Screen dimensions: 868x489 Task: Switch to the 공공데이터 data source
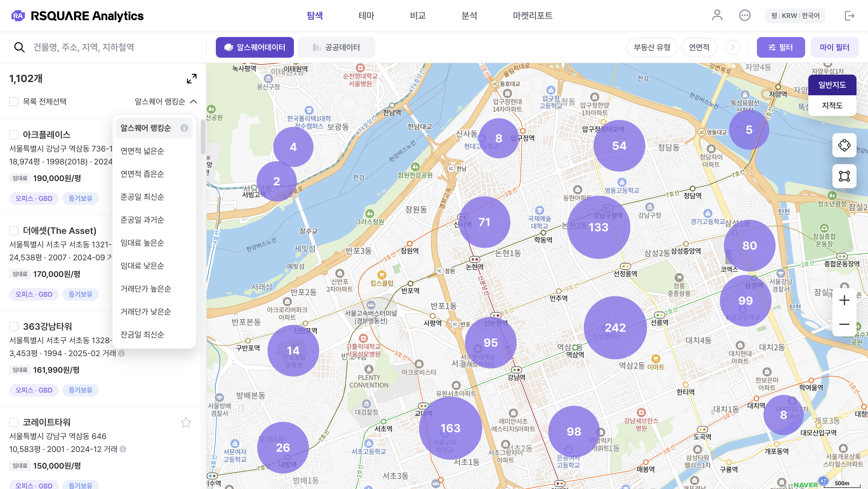(x=336, y=47)
